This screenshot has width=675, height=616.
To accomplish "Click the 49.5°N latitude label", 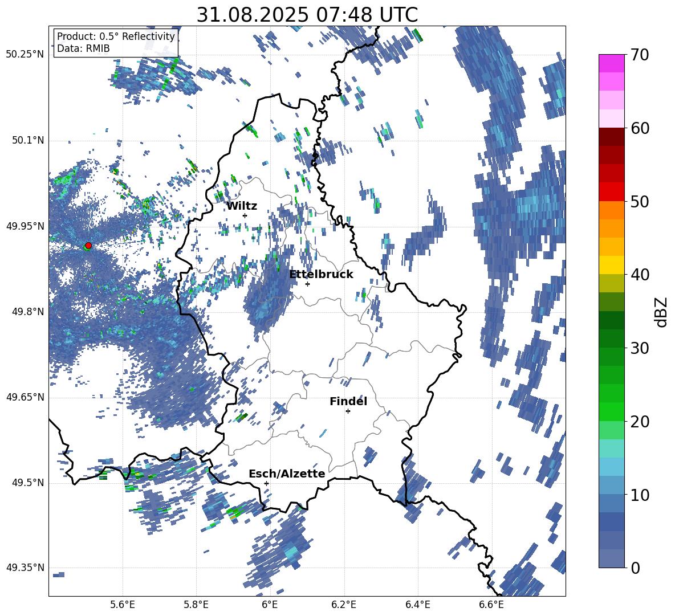I will tap(27, 483).
